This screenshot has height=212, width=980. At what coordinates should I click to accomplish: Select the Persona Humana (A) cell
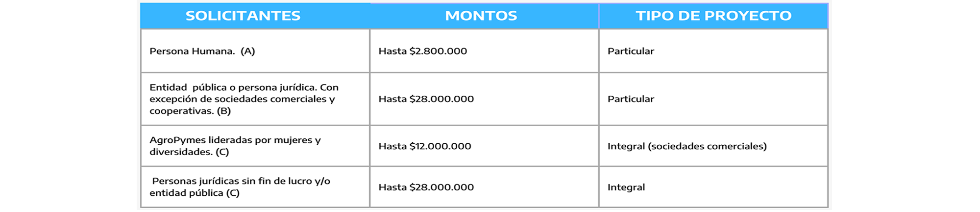point(255,51)
